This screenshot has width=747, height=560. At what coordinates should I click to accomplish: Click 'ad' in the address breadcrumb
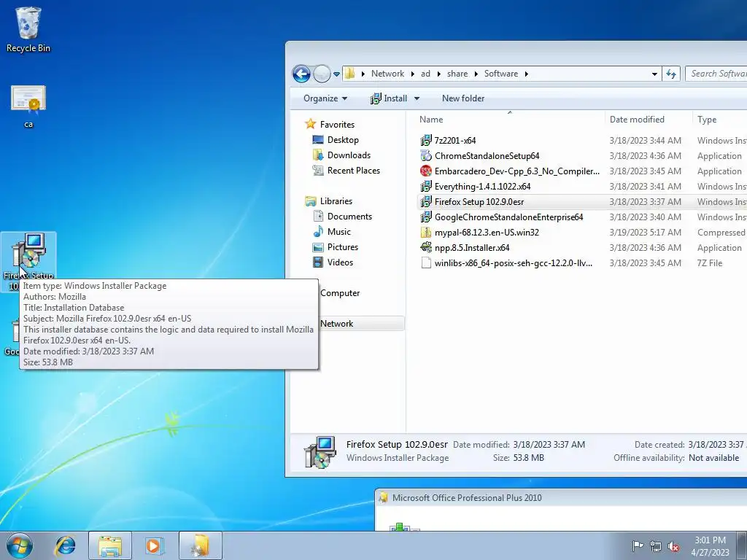[425, 74]
